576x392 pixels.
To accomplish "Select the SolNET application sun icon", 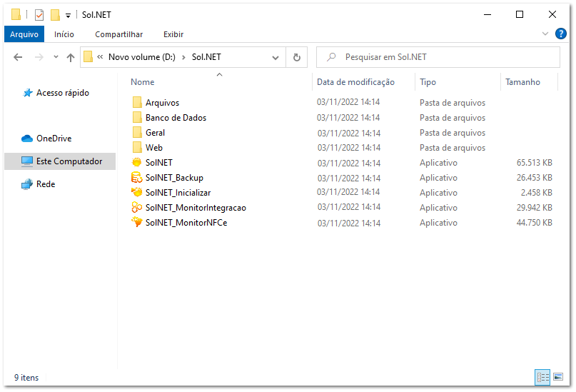I will 136,162.
